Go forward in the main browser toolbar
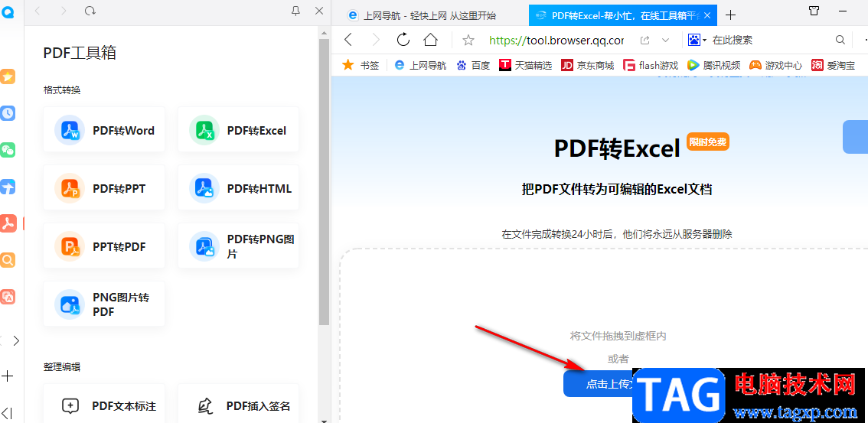Screen dimensions: 868x423 (x=376, y=40)
